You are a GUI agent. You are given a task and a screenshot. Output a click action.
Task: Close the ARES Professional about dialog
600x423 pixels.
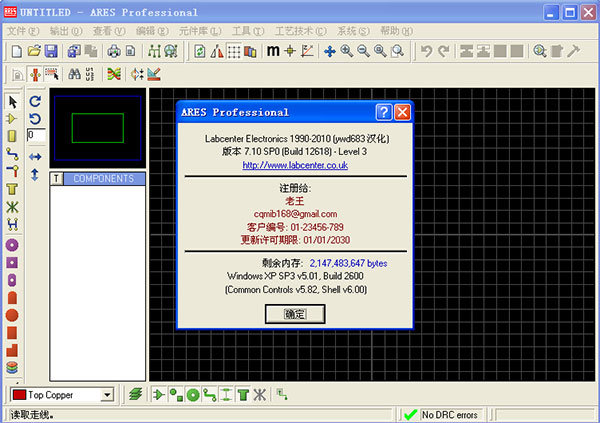[402, 112]
